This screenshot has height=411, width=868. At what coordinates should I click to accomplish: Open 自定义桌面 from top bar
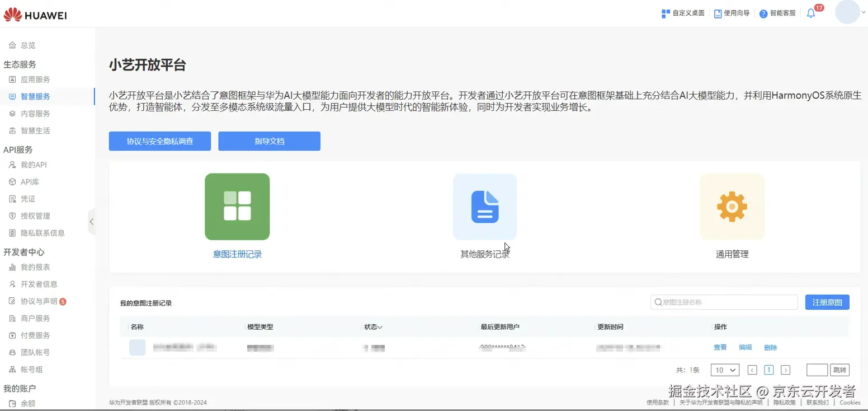[683, 13]
